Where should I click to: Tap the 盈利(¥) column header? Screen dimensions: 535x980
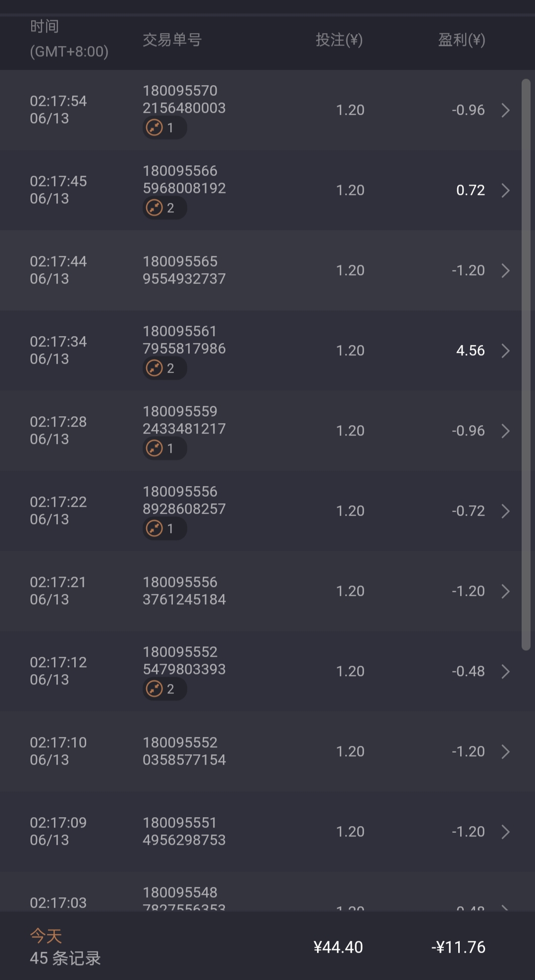tap(461, 40)
